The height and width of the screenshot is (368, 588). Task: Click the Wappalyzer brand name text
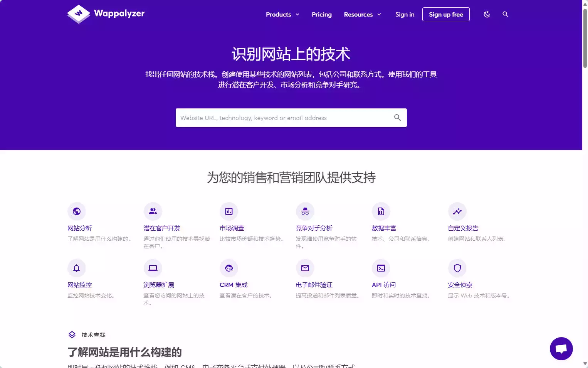(119, 14)
